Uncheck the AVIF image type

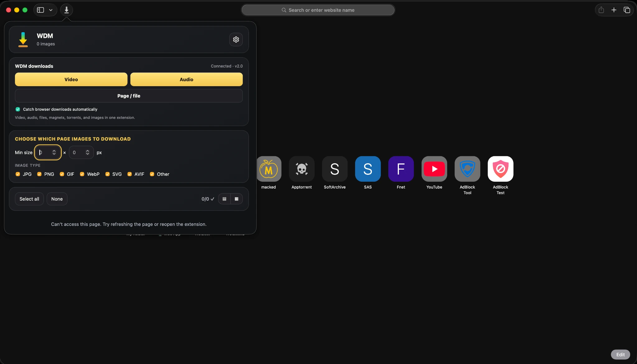(129, 174)
